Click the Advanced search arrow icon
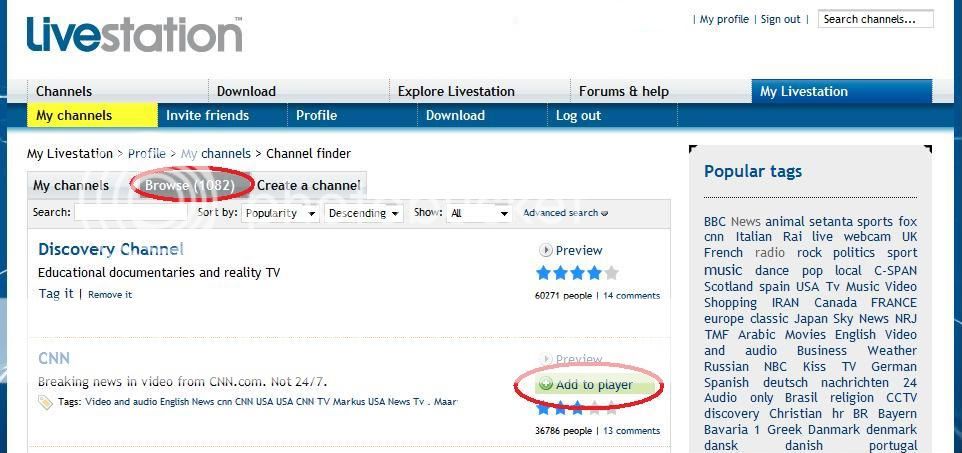 pos(604,213)
